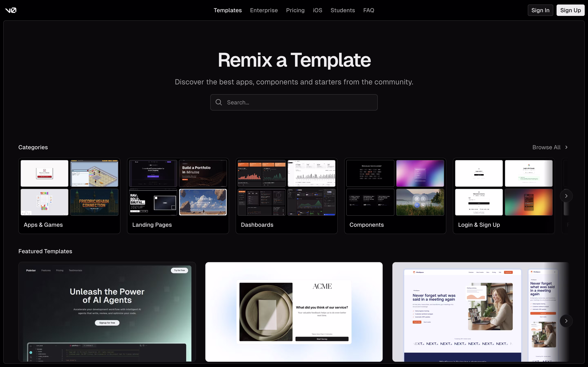This screenshot has height=367, width=588.
Task: Open the Apps & Games category card
Action: pos(69,196)
